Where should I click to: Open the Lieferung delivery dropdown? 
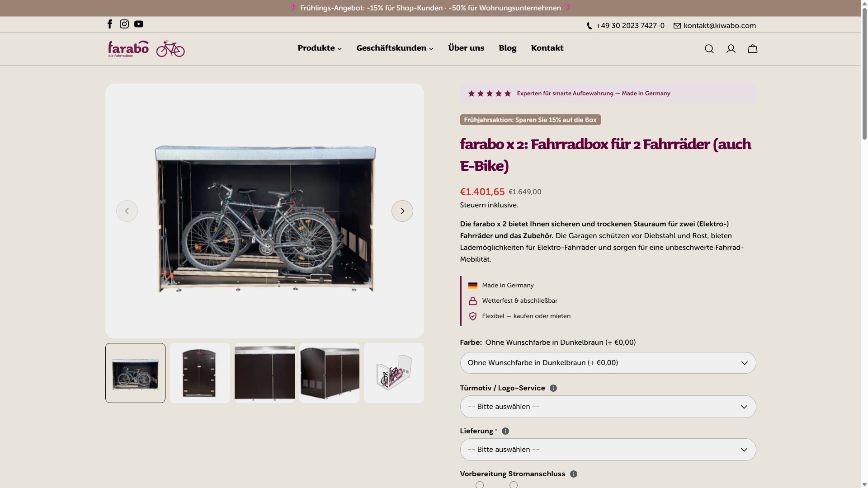click(x=608, y=450)
